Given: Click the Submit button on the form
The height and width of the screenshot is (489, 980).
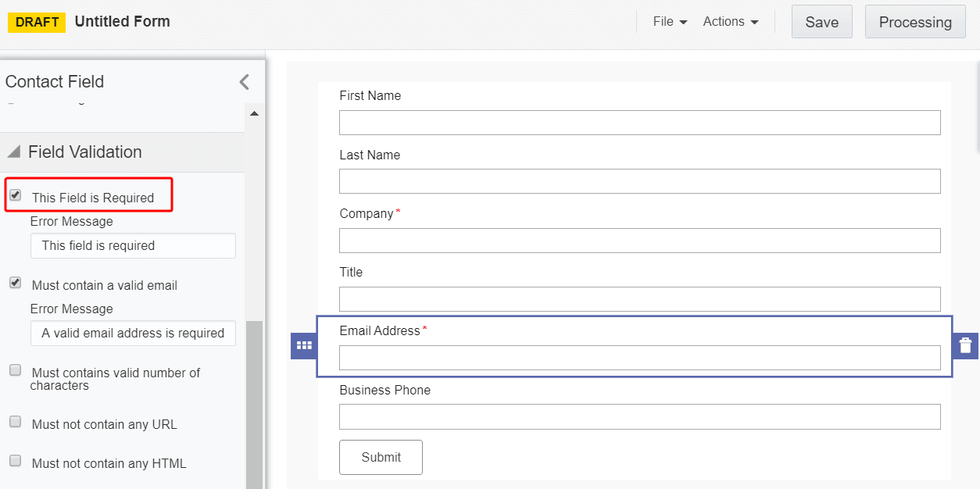Looking at the screenshot, I should [x=381, y=457].
